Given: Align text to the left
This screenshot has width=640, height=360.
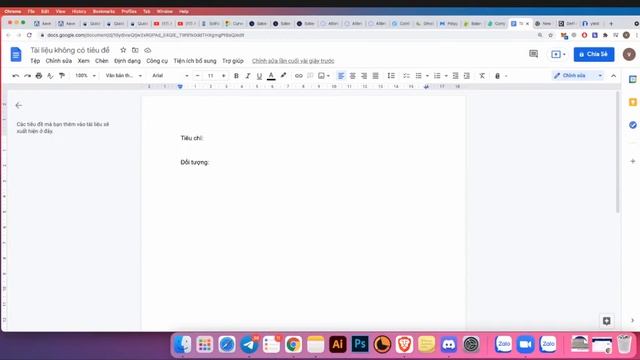Looking at the screenshot, I should click(341, 76).
